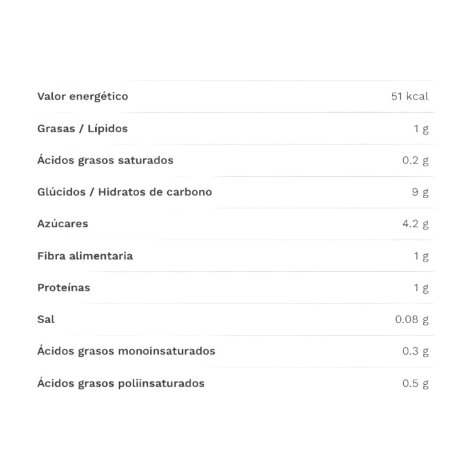Screen dimensions: 476x476
Task: Click the "Grasas / Lípidos" label
Action: pyautogui.click(x=83, y=129)
